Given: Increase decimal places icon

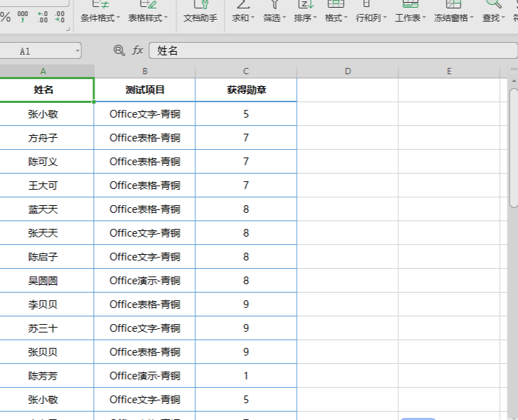Looking at the screenshot, I should pyautogui.click(x=43, y=17).
